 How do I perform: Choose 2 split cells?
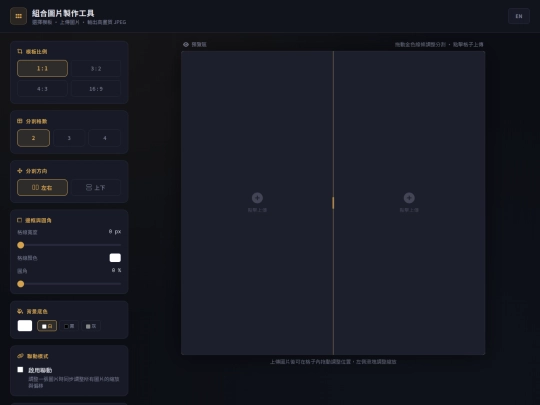33,138
